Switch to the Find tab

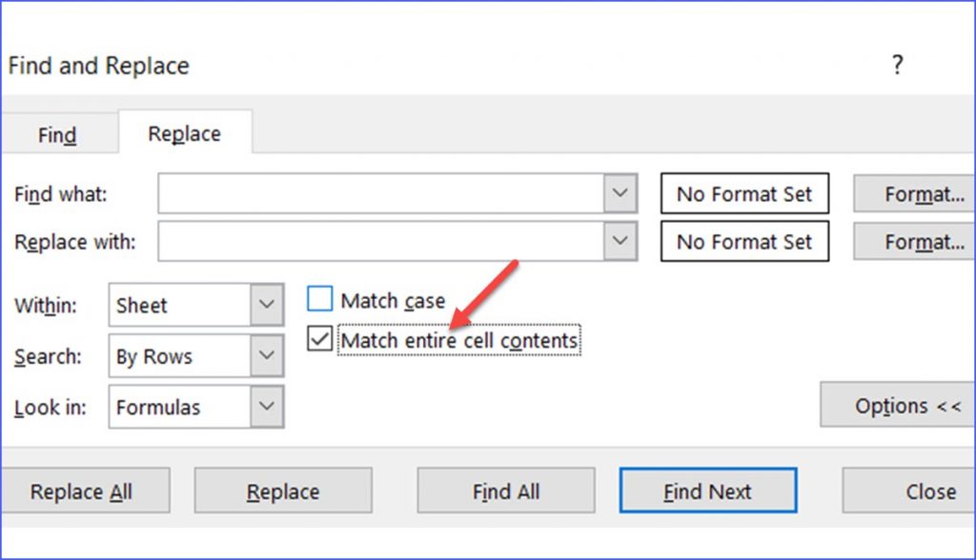click(57, 135)
